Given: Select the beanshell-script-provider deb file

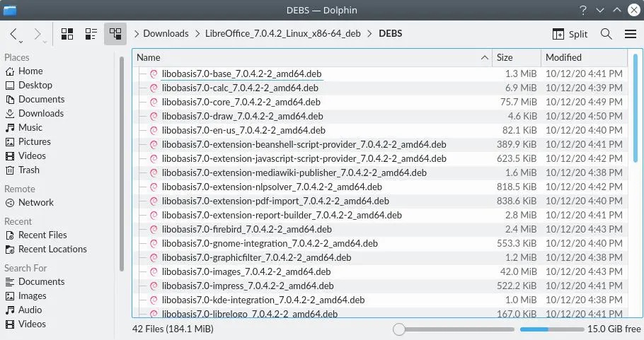Looking at the screenshot, I should 304,144.
